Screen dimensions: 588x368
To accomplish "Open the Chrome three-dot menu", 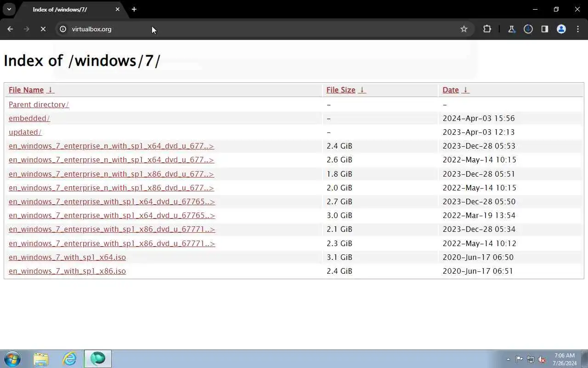I will [578, 29].
